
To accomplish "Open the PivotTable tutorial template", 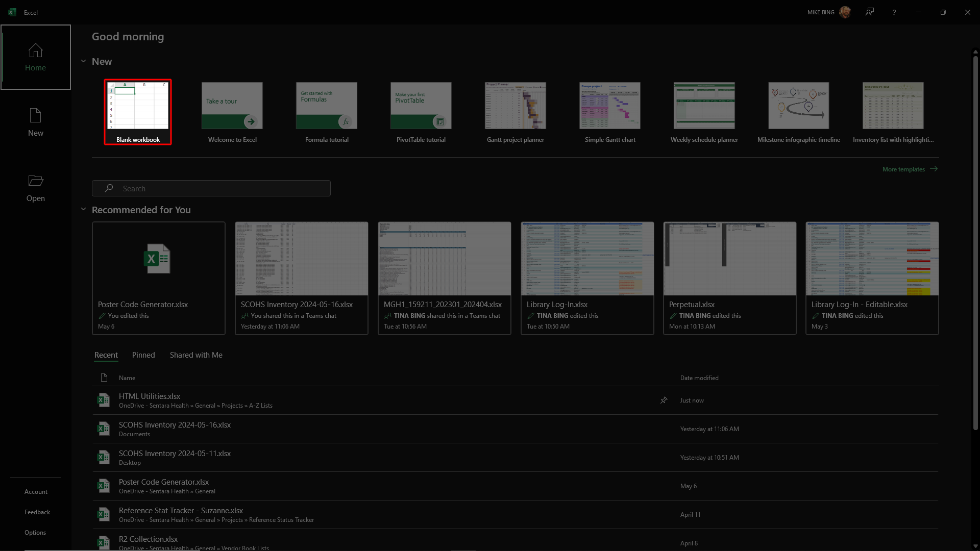I will tap(421, 112).
